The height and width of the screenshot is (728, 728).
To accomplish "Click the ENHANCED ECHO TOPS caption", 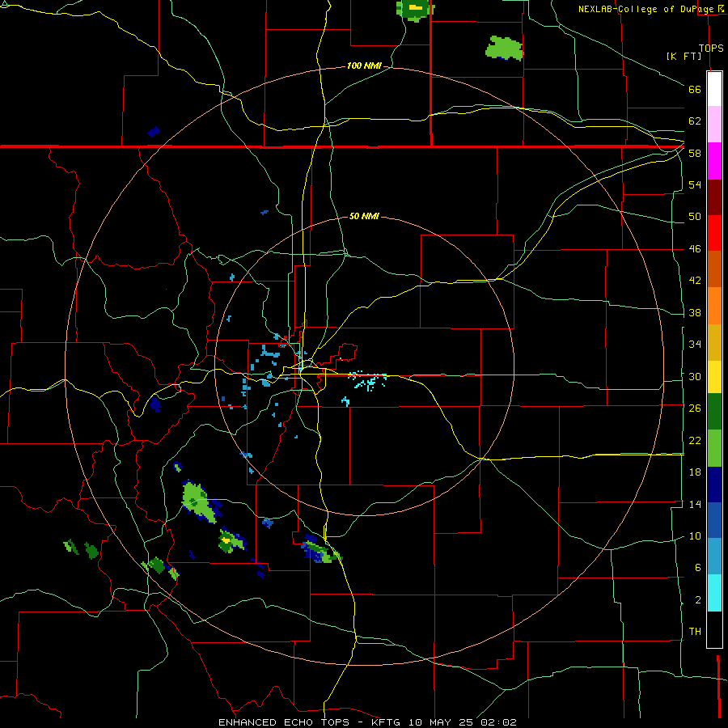I will click(286, 722).
